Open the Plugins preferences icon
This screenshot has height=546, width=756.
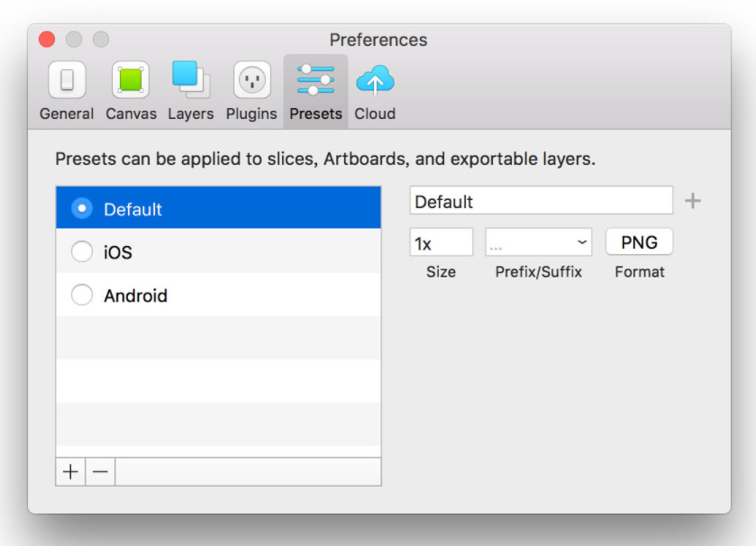[x=251, y=80]
